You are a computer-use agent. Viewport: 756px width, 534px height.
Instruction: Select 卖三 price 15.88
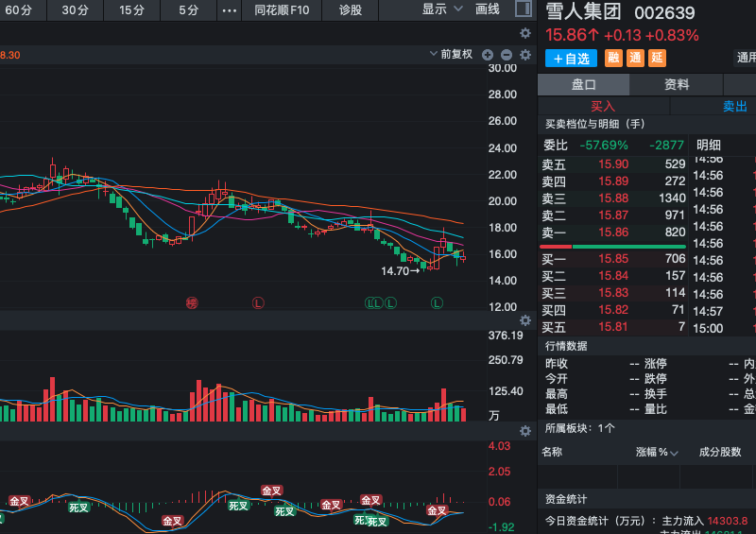[613, 198]
